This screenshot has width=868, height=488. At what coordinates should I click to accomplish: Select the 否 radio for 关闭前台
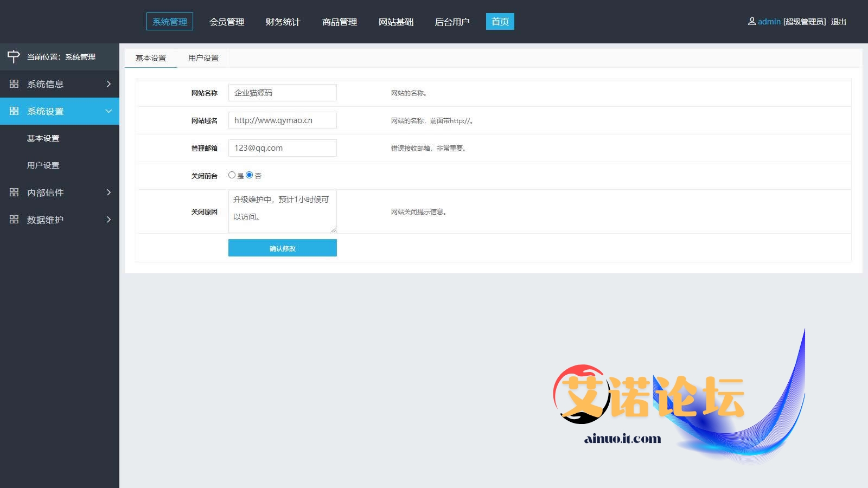pyautogui.click(x=249, y=175)
